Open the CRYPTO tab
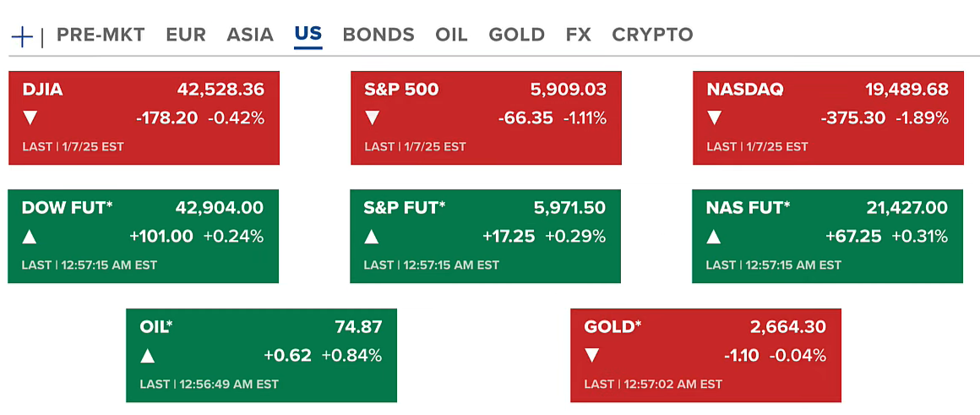Screen dimensions: 980x415 click(652, 35)
